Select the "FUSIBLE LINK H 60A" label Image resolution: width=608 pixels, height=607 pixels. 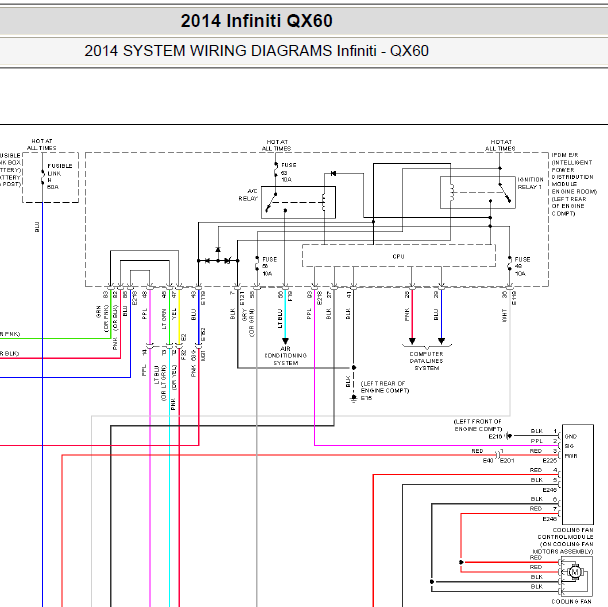60,176
